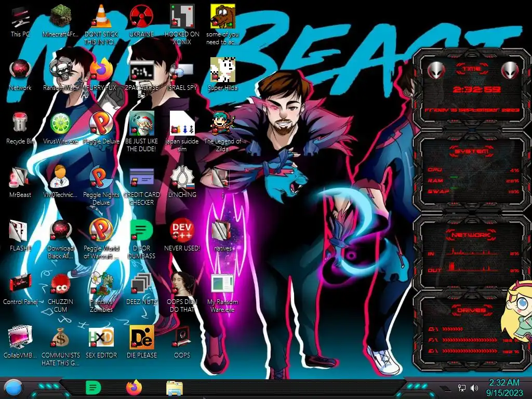Click the green chat app taskbar icon
This screenshot has width=532, height=399.
(94, 388)
